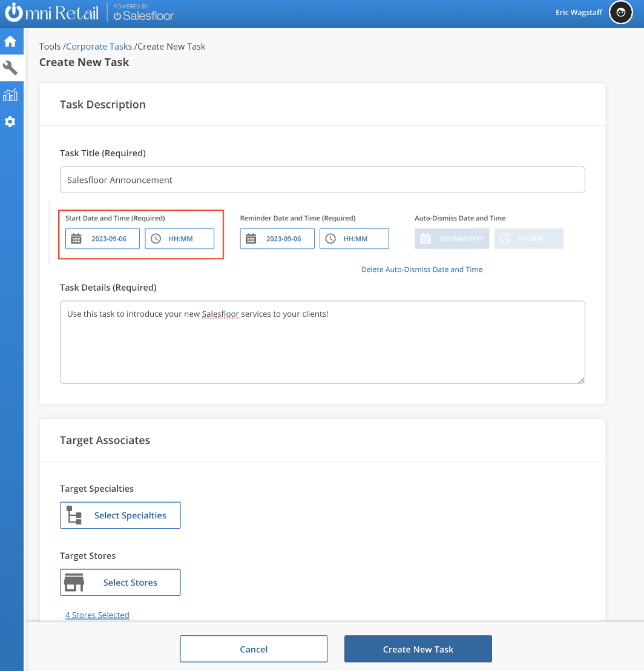Set the Reminder Date field value
644x671 pixels.
[277, 239]
